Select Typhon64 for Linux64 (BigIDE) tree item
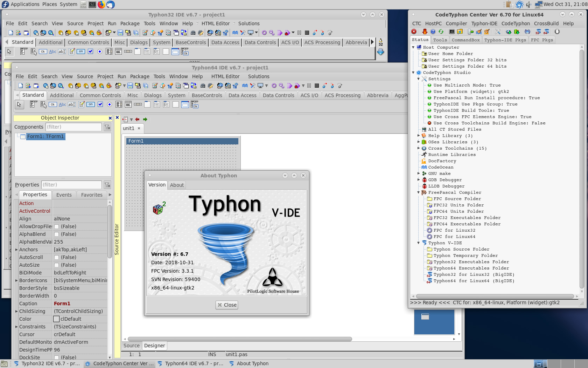Image resolution: width=588 pixels, height=368 pixels. (x=474, y=281)
